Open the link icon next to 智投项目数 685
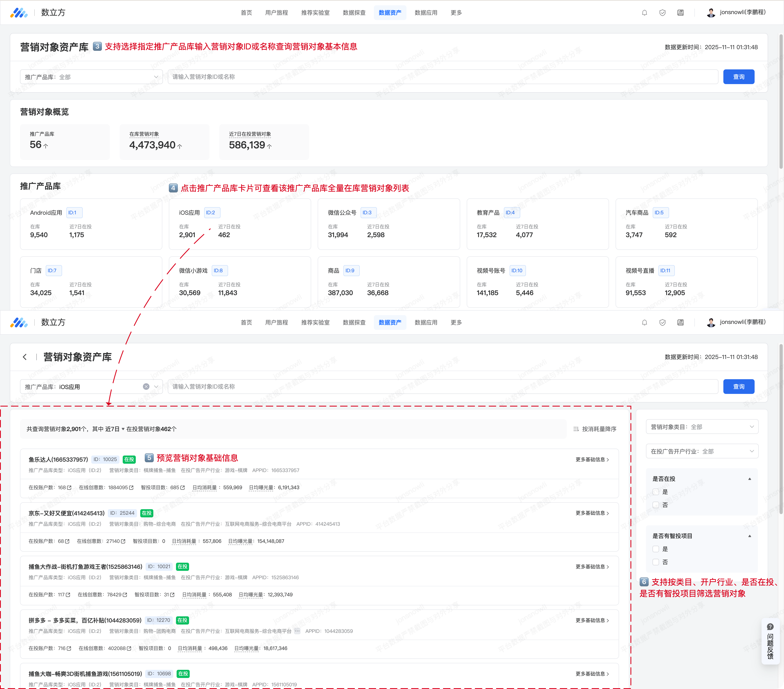Image resolution: width=784 pixels, height=689 pixels. pyautogui.click(x=183, y=488)
